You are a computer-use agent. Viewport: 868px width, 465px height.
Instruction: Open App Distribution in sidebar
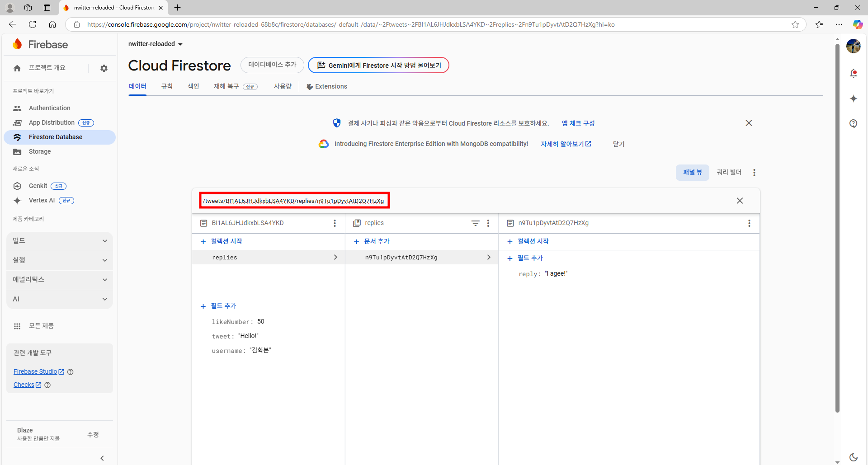[x=52, y=122]
